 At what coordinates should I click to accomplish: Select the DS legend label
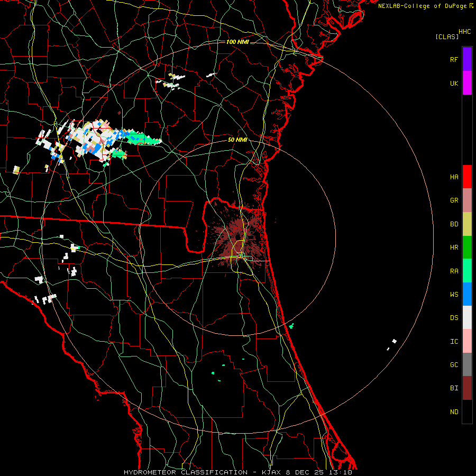pyautogui.click(x=454, y=318)
